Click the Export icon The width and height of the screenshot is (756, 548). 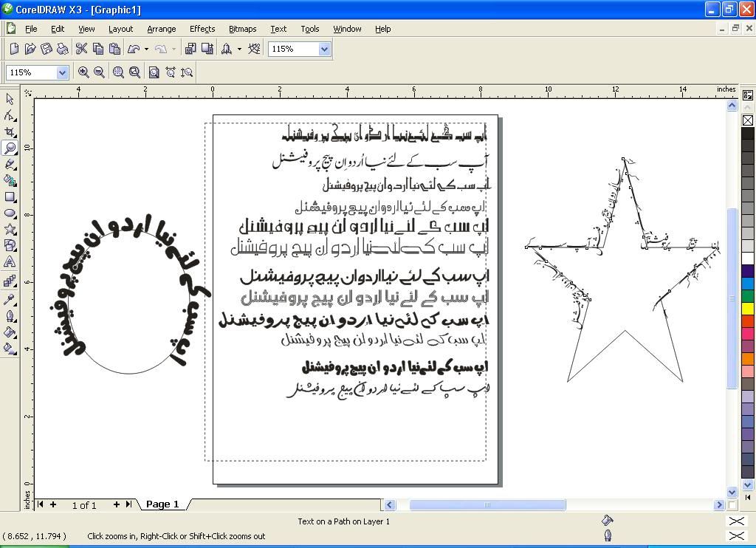click(x=207, y=49)
